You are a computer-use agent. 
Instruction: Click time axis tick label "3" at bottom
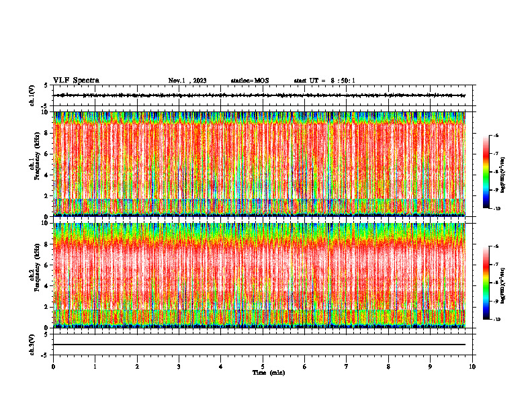(179, 367)
